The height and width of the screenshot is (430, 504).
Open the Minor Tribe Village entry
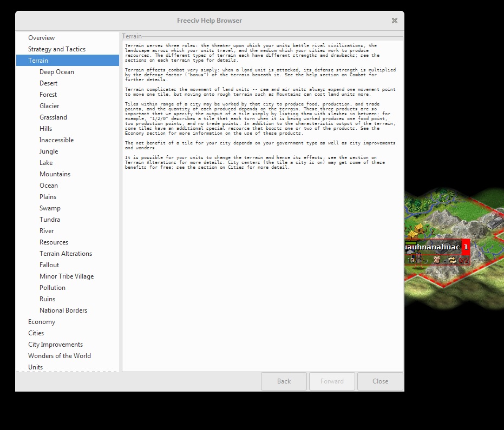pos(67,276)
